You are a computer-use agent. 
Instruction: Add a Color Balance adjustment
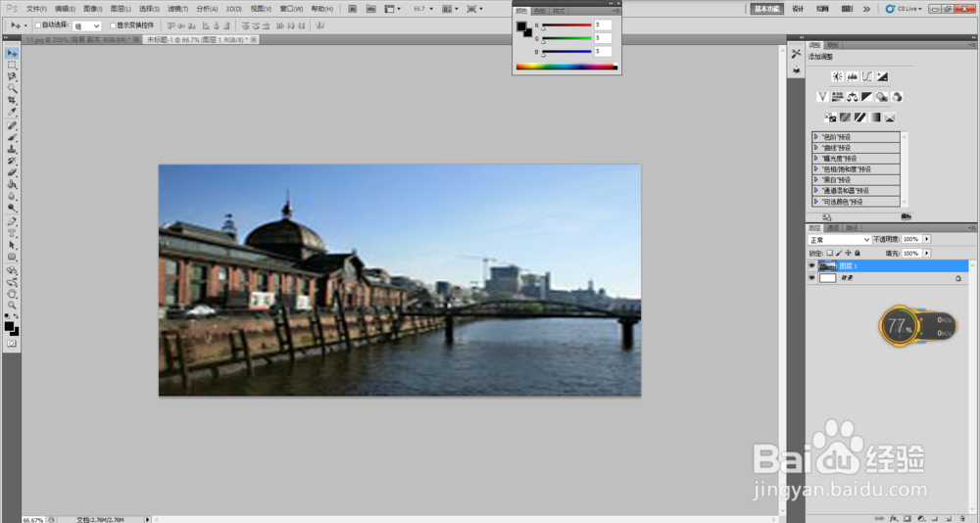[853, 97]
